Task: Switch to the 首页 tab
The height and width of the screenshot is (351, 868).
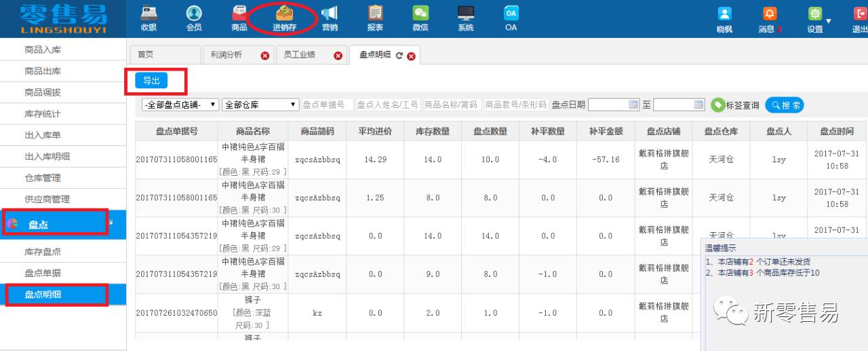Action: (165, 55)
